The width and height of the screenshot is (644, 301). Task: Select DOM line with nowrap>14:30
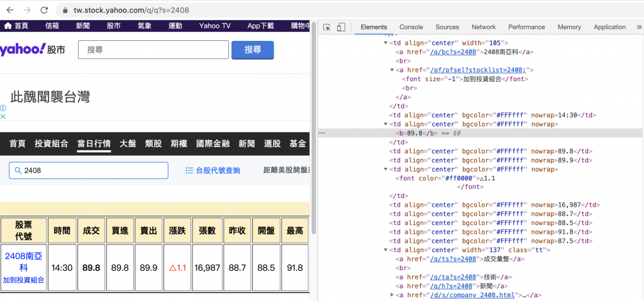point(493,115)
